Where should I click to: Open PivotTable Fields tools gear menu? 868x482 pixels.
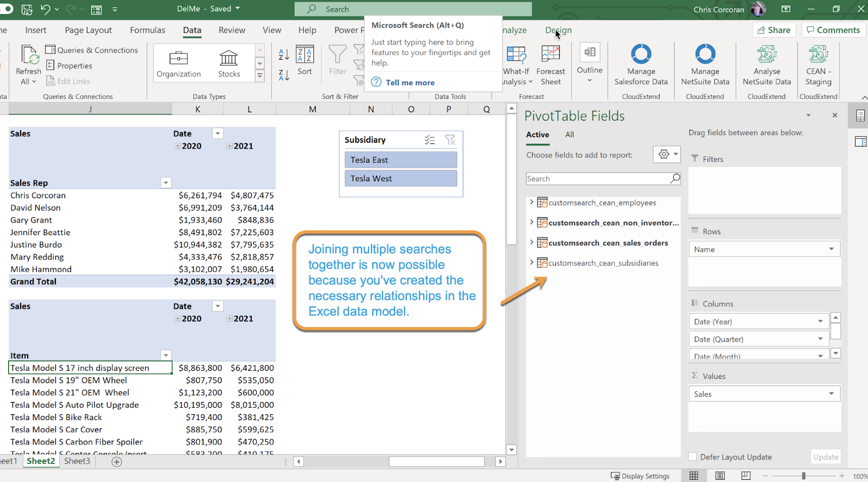[667, 155]
